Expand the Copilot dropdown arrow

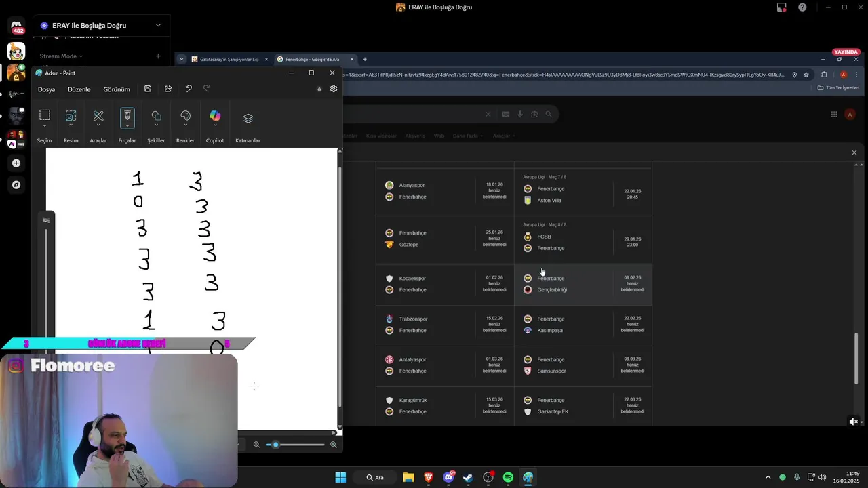point(215,125)
